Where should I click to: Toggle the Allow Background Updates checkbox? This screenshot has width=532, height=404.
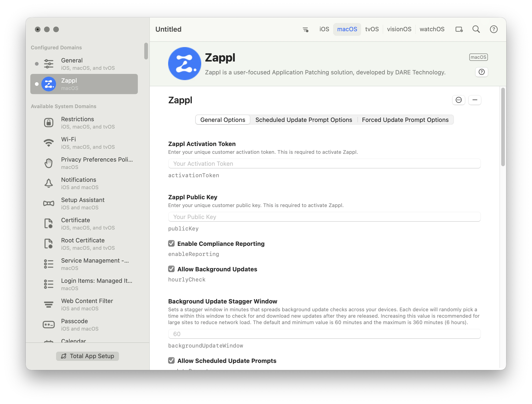171,269
